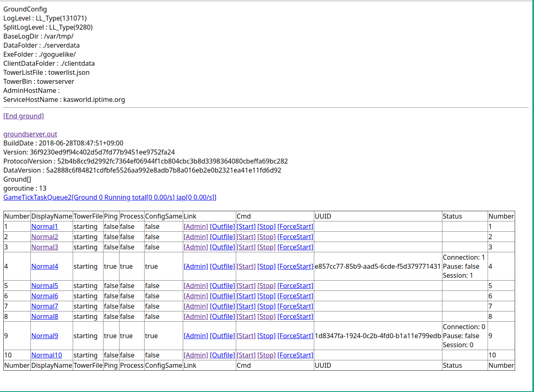Open the Normal2 tower link
Image resolution: width=534 pixels, height=392 pixels.
tap(44, 237)
